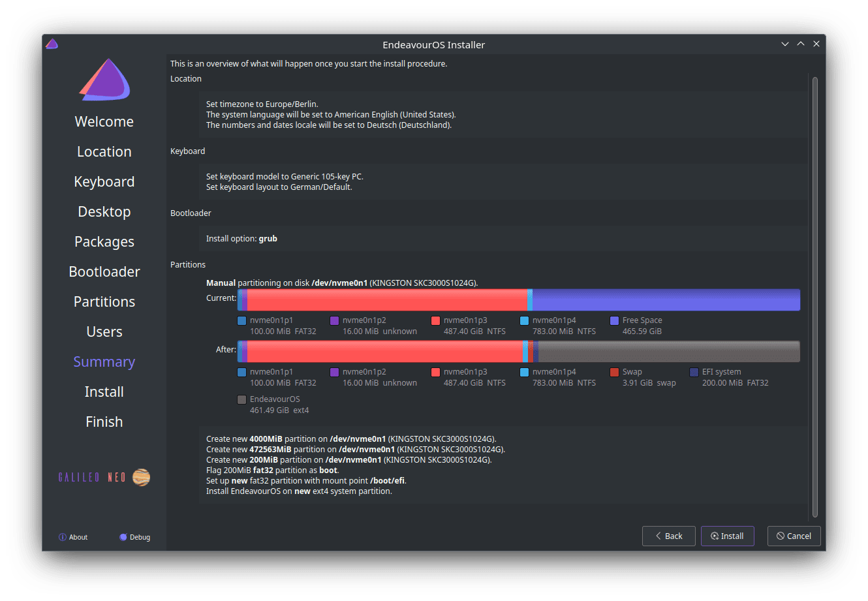
Task: Click the '461.49 GiB ext4' size label
Action: coord(279,410)
